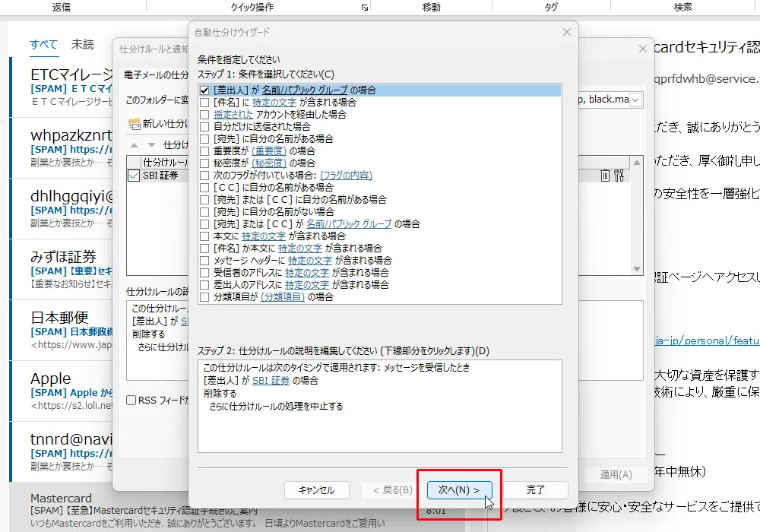The height and width of the screenshot is (532, 760).
Task: Click the rules list scrollbar up arrow
Action: point(637,163)
